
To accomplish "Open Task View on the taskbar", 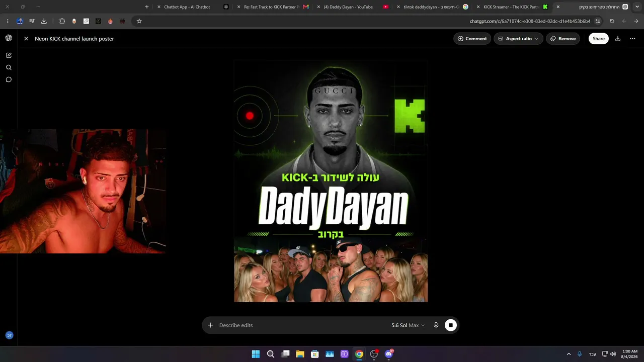I will (285, 354).
